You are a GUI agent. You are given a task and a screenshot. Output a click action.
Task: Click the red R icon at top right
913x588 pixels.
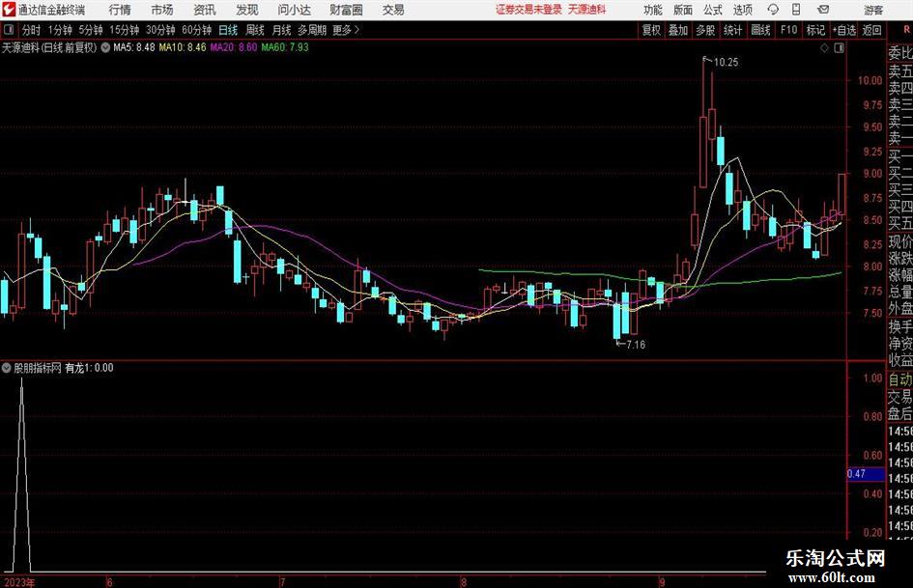(x=905, y=30)
